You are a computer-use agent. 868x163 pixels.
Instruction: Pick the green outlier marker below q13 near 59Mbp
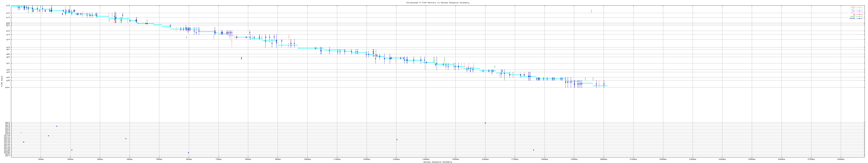pos(186,37)
